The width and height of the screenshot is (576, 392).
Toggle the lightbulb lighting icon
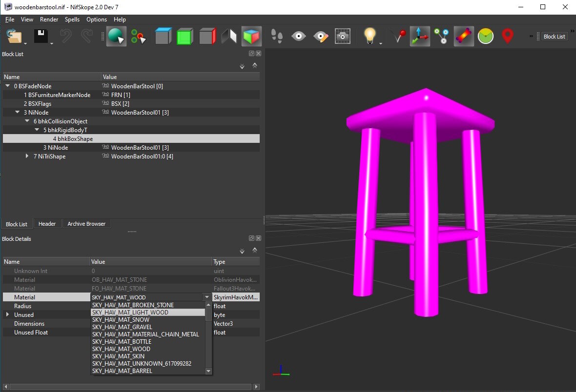pos(370,36)
